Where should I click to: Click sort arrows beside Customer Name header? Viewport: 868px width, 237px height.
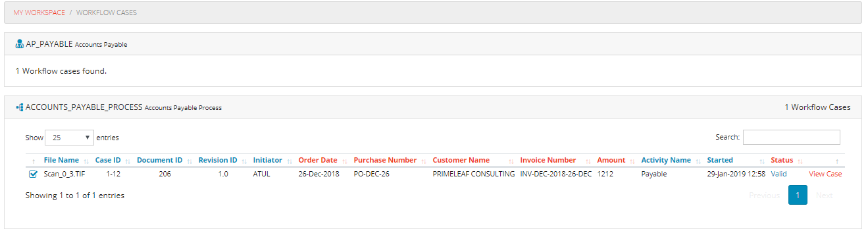pyautogui.click(x=511, y=161)
